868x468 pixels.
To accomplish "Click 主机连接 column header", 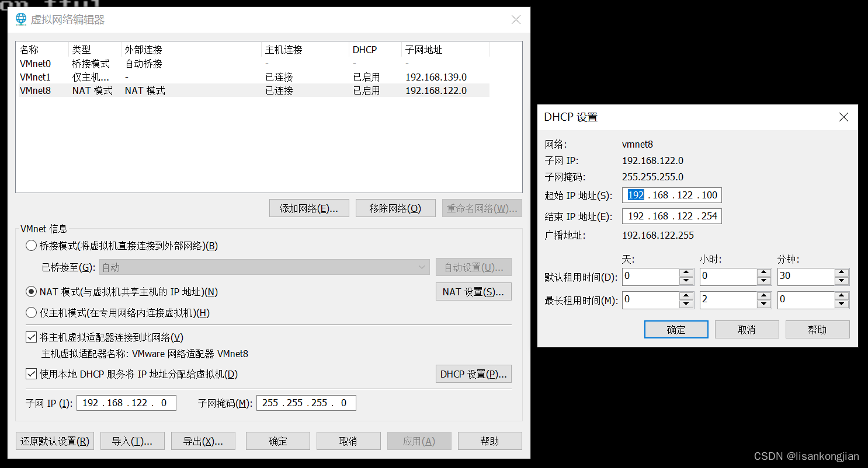I will 305,50.
